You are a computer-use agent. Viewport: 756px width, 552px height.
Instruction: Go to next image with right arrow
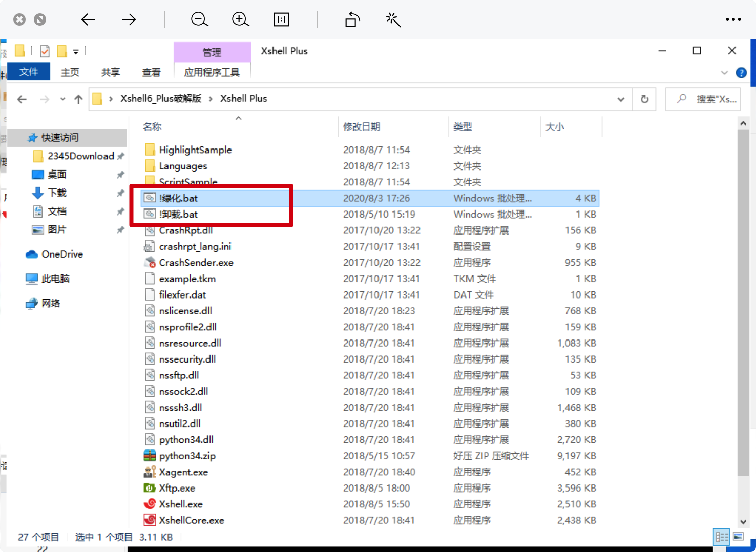point(129,19)
